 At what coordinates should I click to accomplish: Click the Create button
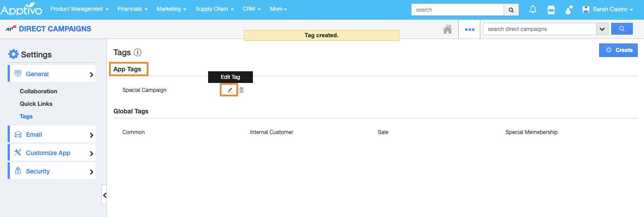click(x=618, y=50)
